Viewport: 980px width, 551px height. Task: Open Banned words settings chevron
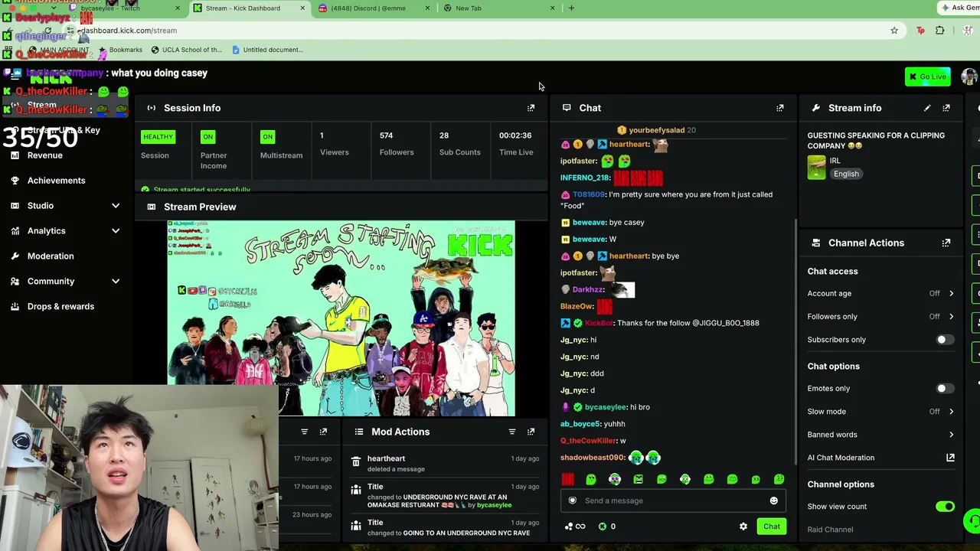pyautogui.click(x=951, y=435)
